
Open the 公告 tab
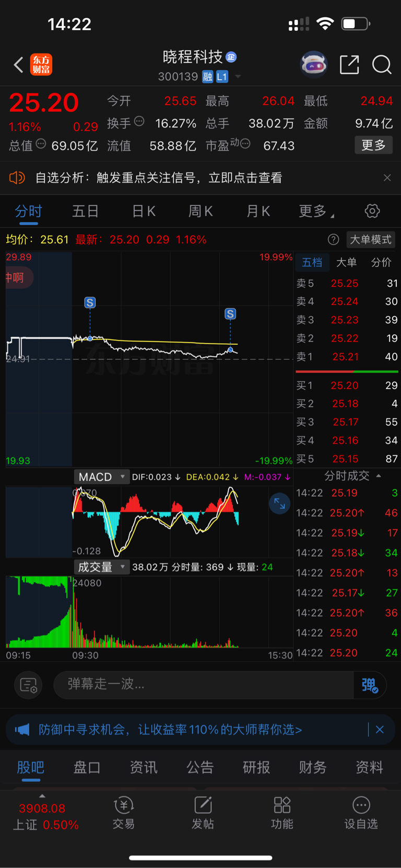click(200, 767)
